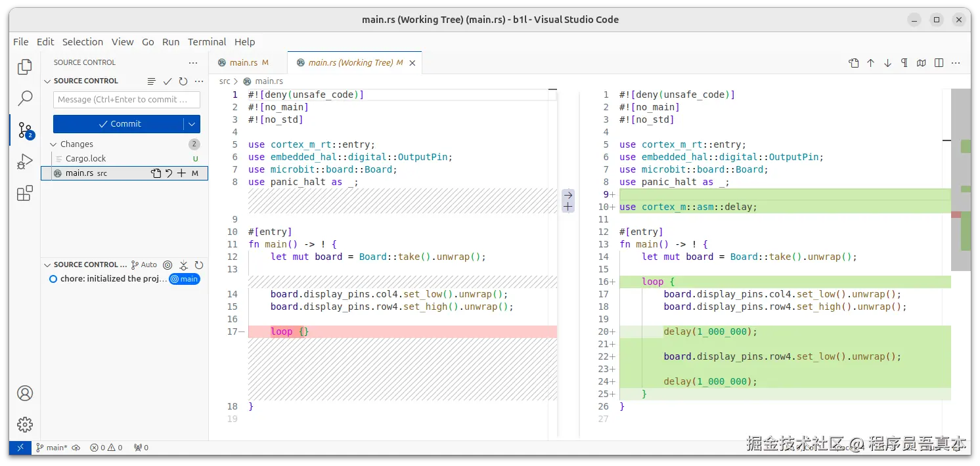Viewport: 980px width, 466px height.
Task: Discard changes for main.rs
Action: click(x=169, y=173)
